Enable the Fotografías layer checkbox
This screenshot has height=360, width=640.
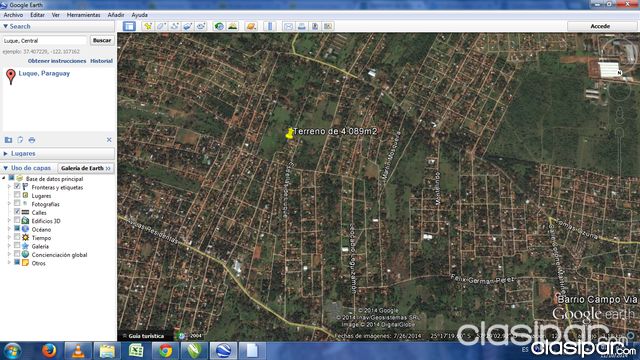[17, 203]
